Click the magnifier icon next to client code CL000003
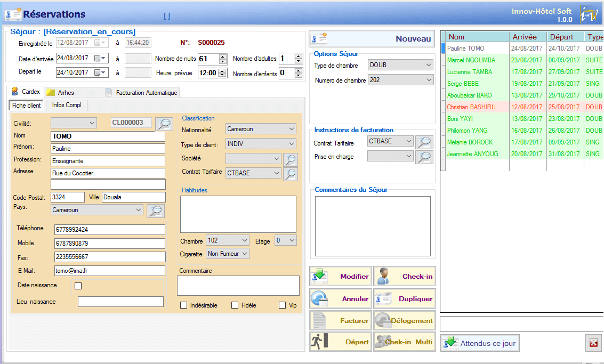Viewport: 604px width, 364px height. 164,124
